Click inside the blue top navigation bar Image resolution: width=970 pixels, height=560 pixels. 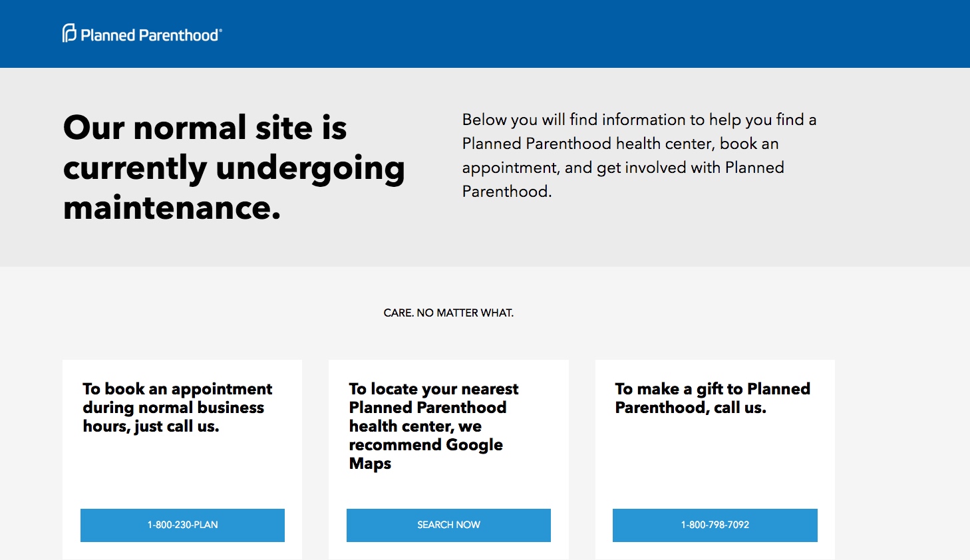tap(485, 34)
